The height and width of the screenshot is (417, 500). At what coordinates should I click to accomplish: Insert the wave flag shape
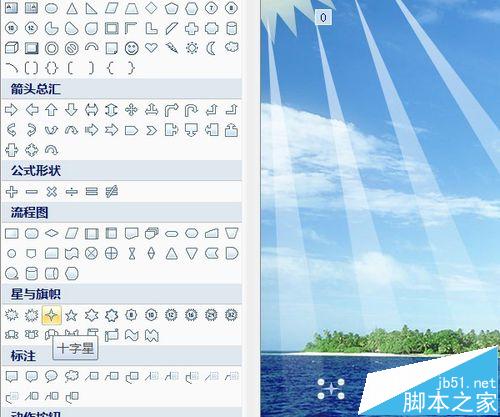click(131, 335)
